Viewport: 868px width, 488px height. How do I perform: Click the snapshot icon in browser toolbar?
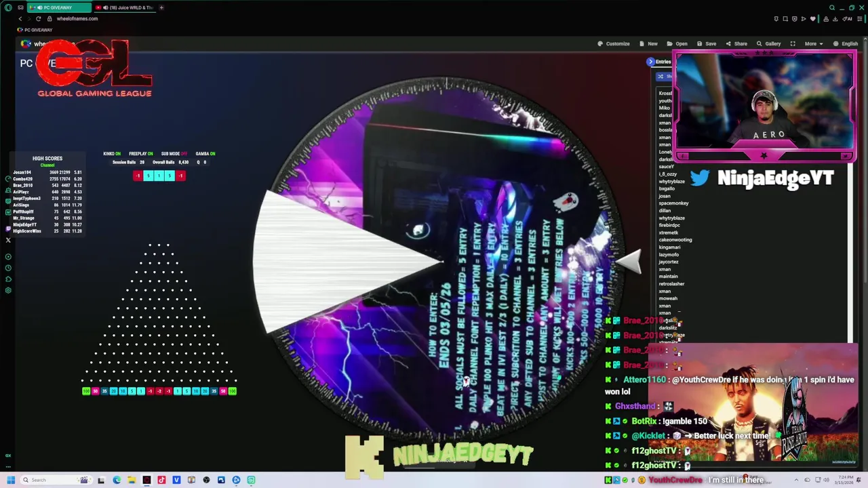(x=785, y=18)
